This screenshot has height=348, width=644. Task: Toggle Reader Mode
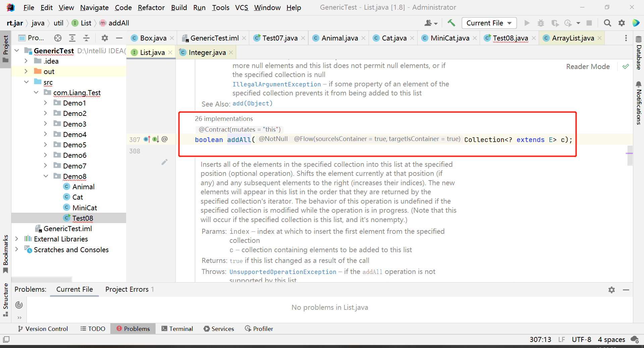[588, 66]
